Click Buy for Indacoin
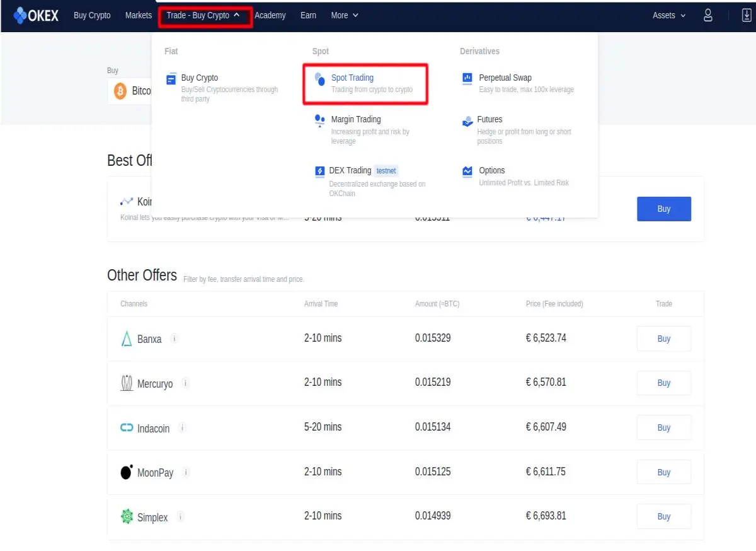Image resolution: width=756 pixels, height=551 pixels. tap(664, 427)
